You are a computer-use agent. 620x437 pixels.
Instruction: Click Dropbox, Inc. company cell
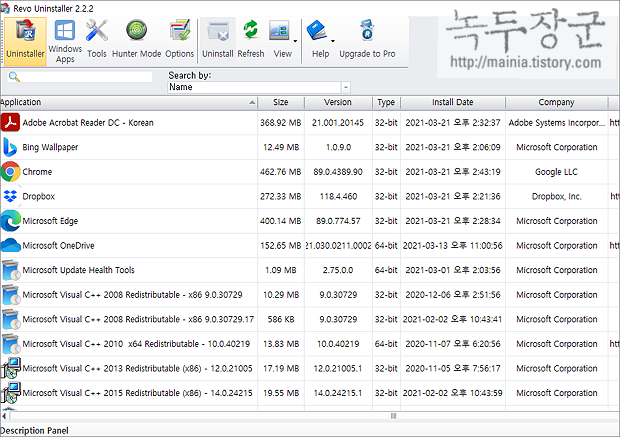click(x=556, y=196)
